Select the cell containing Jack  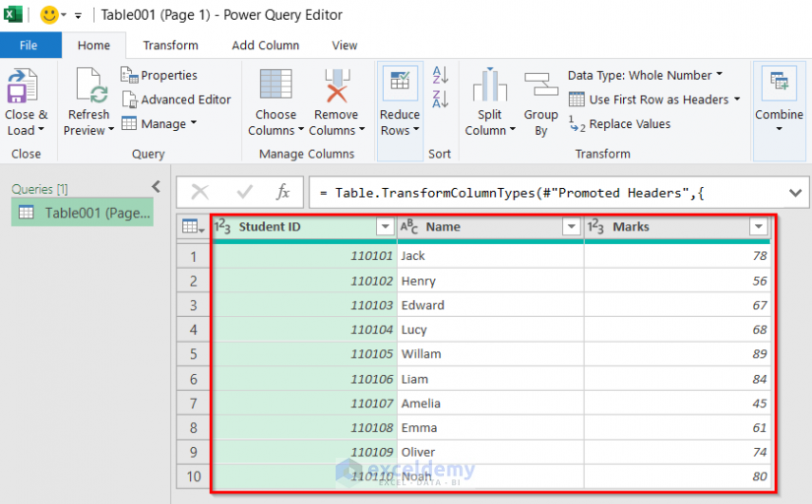[x=490, y=256]
